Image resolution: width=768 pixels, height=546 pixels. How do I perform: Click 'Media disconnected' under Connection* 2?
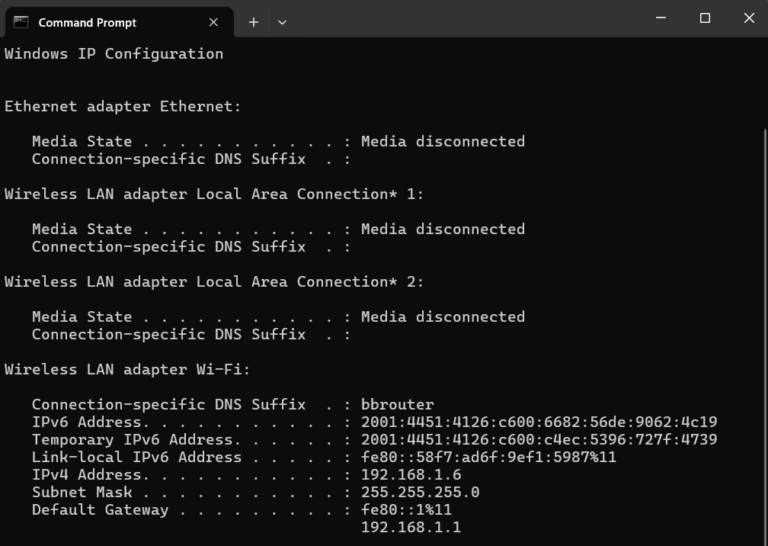click(x=443, y=317)
